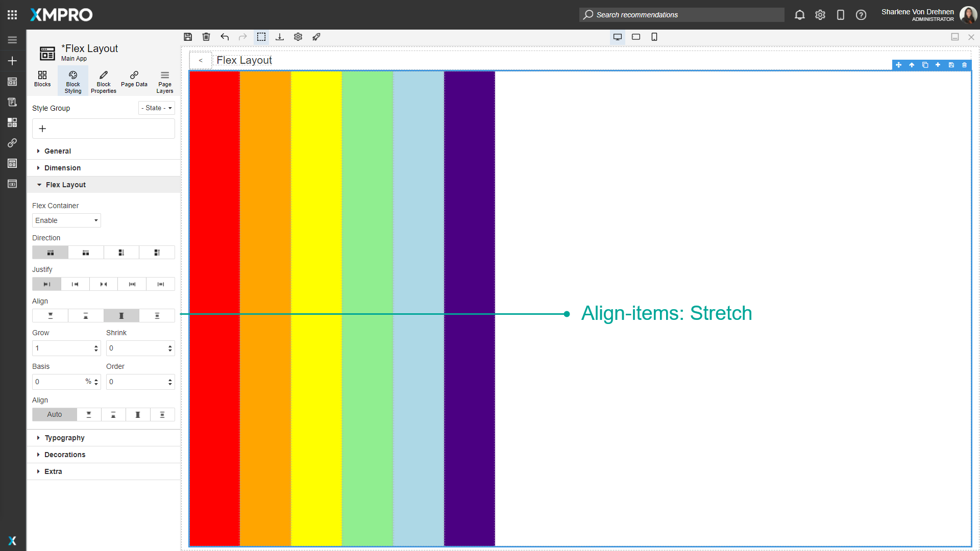Select row direction for the flex container
The width and height of the screenshot is (980, 551).
click(x=50, y=253)
